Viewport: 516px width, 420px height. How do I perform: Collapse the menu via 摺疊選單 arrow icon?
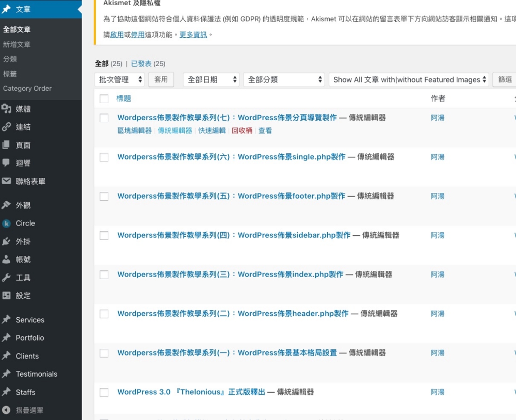pyautogui.click(x=6, y=410)
